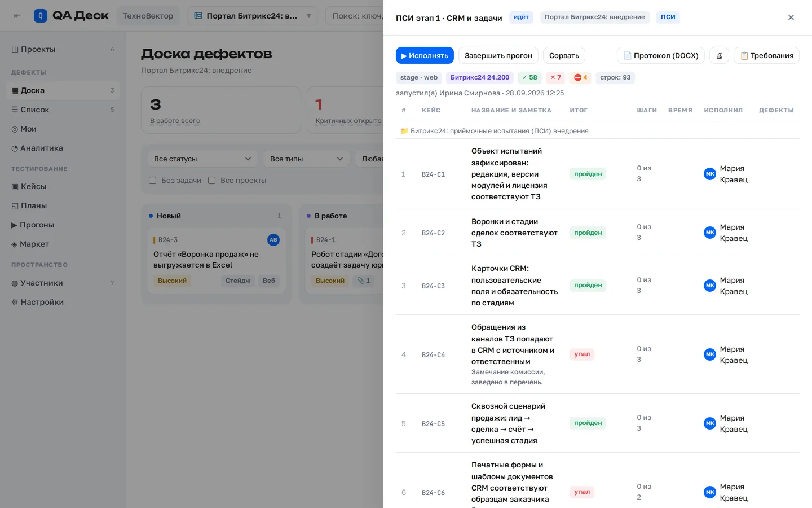Click the print icon button
Viewport: 812px width, 508px height.
point(719,55)
